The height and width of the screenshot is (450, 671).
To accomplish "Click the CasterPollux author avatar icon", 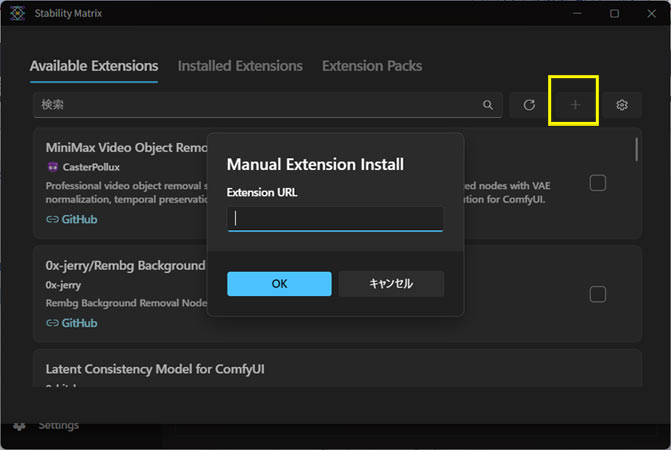I will click(x=53, y=167).
